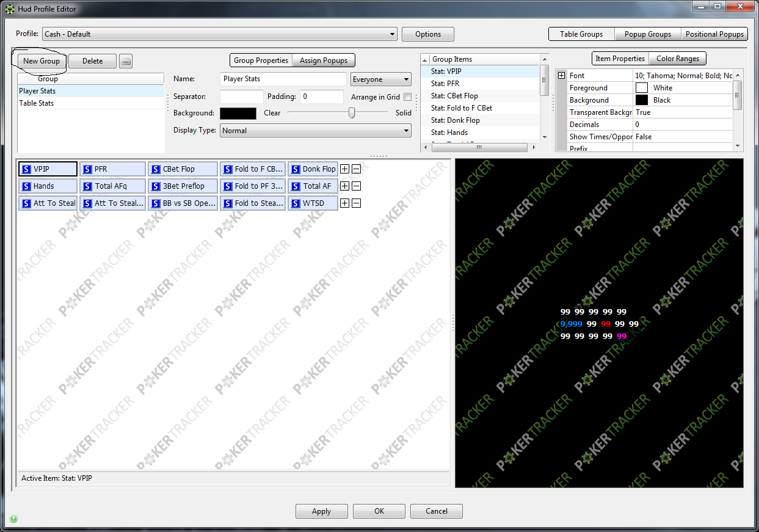The image size is (759, 532).
Task: Click the PokerTracker icon in title bar
Action: [x=10, y=9]
